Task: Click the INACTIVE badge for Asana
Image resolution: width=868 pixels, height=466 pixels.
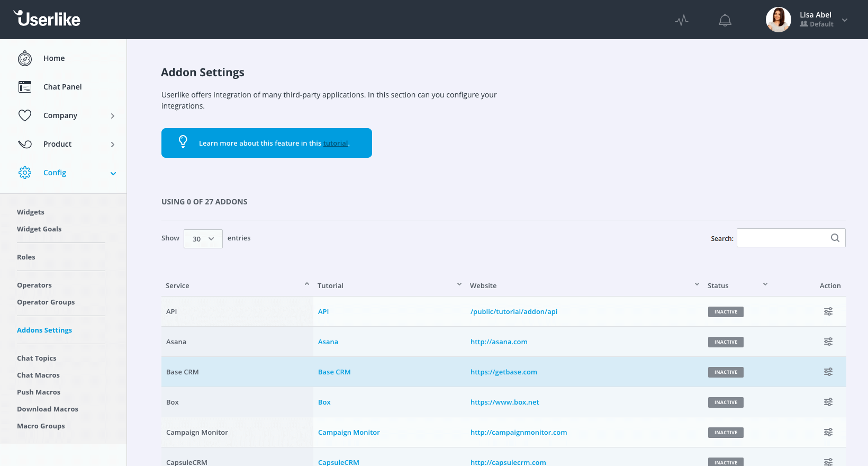Action: [726, 342]
